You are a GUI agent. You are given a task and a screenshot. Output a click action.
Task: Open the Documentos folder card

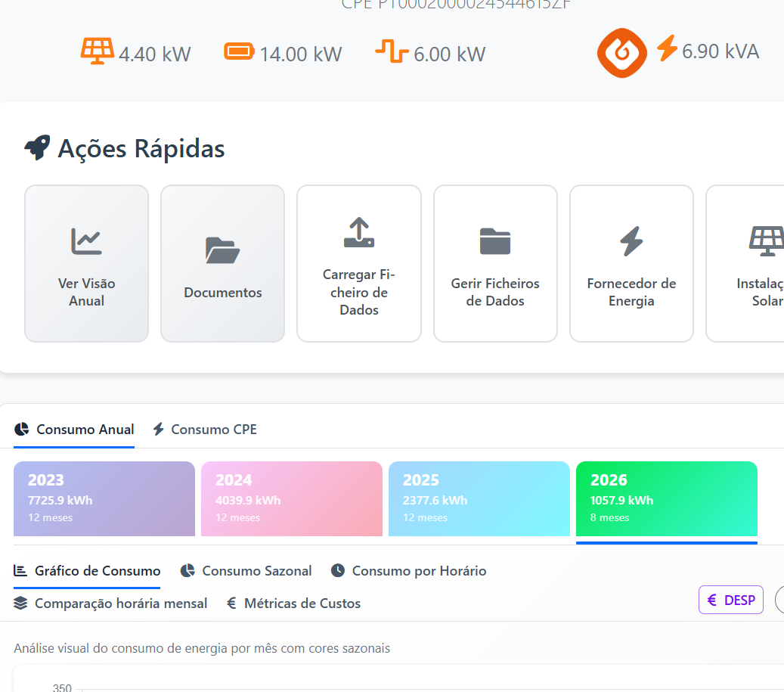click(x=222, y=263)
